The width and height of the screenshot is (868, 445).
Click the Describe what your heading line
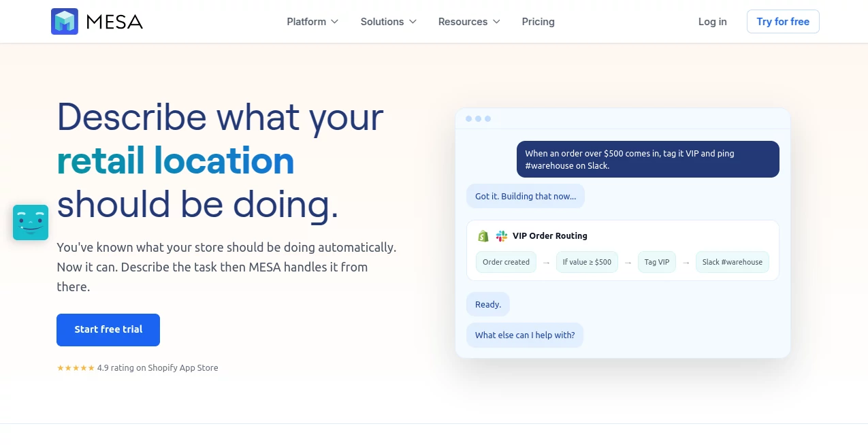tap(220, 117)
